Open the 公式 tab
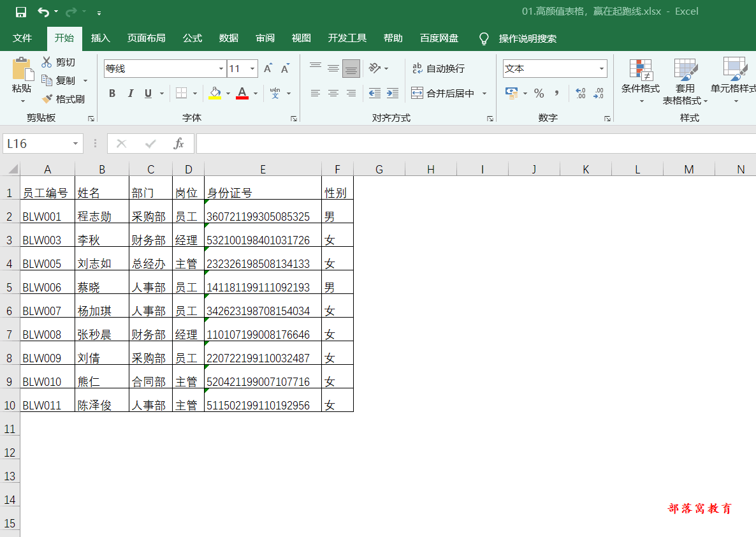756x537 pixels. (x=193, y=38)
